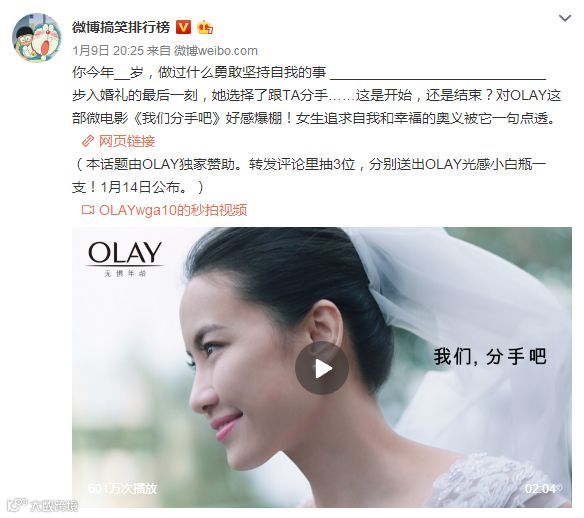Click the 601万次播放 view count
Viewport: 584px width, 518px height.
click(123, 489)
